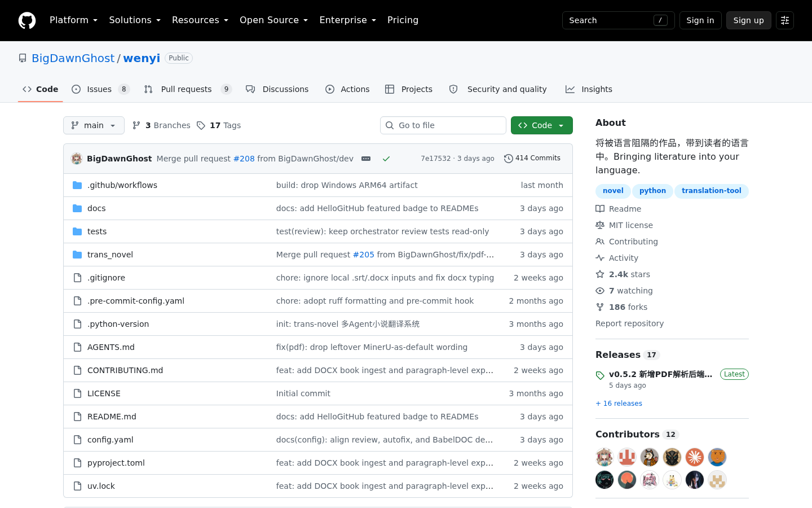Open the Pull requests tab
Viewport: 812px width, 508px height.
tap(188, 89)
